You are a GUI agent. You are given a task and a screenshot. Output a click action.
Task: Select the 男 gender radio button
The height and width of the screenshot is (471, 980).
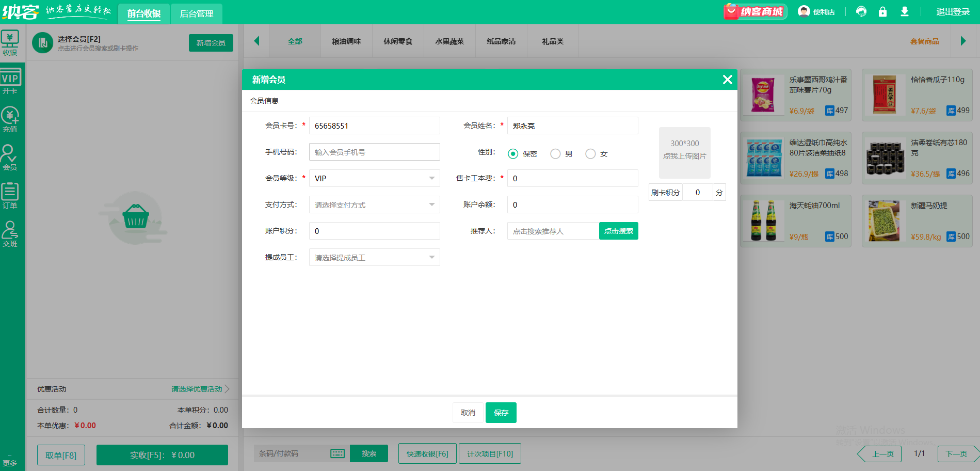555,154
